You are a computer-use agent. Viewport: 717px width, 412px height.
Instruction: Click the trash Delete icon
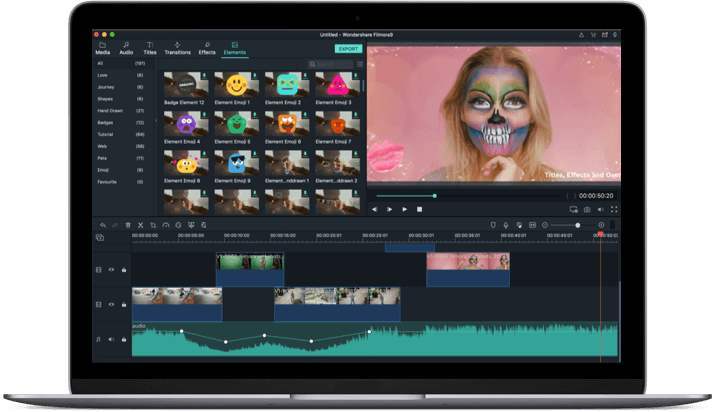tap(128, 225)
